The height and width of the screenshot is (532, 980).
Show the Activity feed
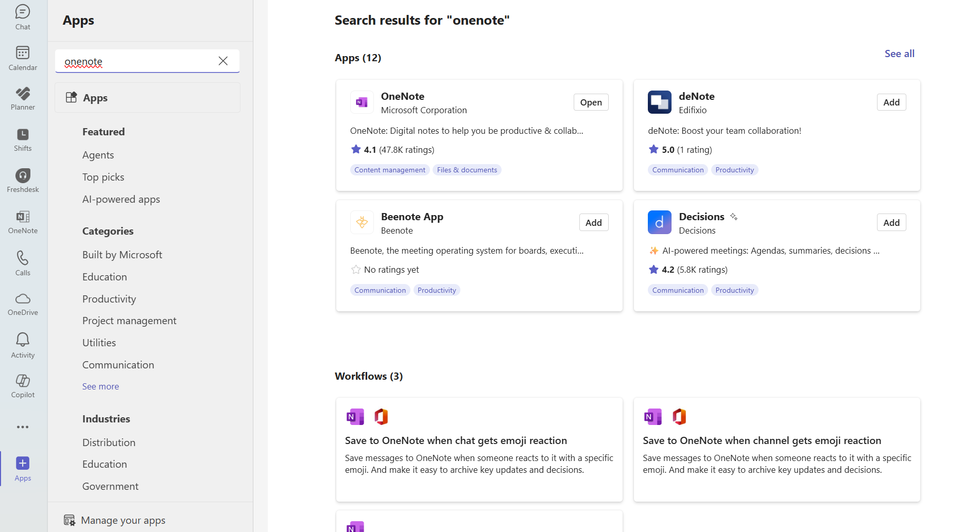pyautogui.click(x=23, y=345)
